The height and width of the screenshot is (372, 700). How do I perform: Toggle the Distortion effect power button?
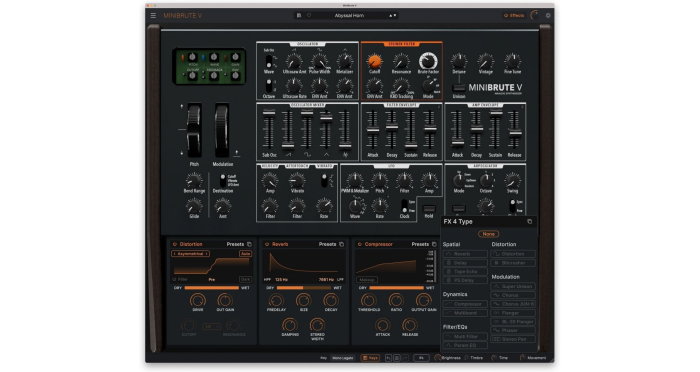[x=175, y=244]
